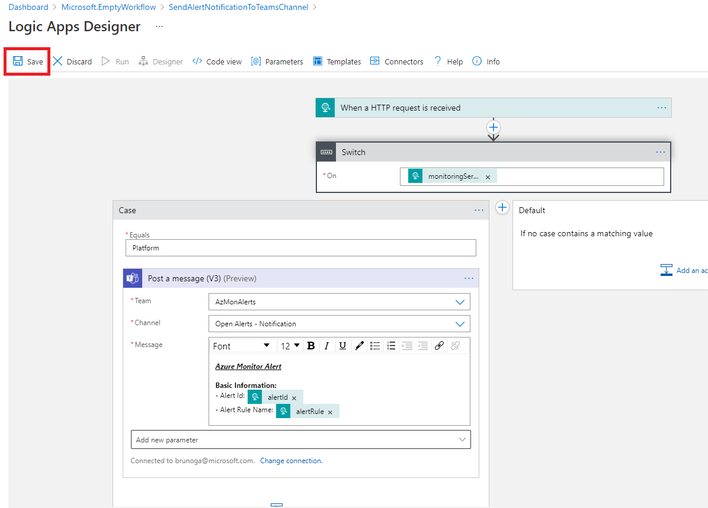Open SendAlertNotificationToTeamsChannel breadcrumb
Viewport: 708px width, 508px height.
[x=238, y=7]
